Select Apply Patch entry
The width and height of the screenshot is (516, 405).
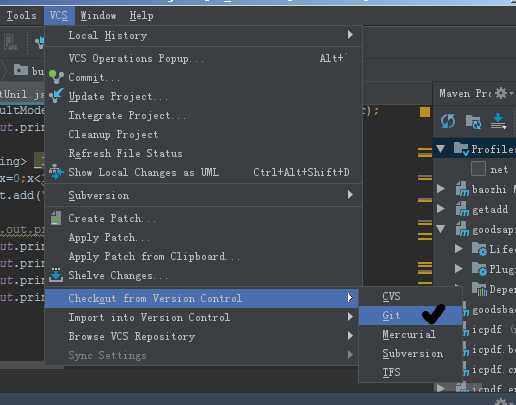click(x=203, y=237)
